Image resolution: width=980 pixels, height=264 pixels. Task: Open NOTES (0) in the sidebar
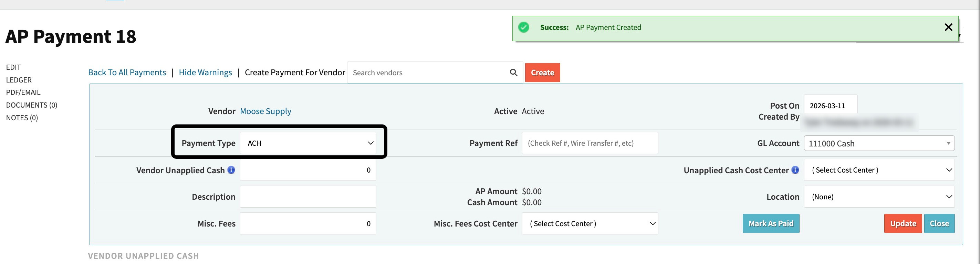point(22,118)
